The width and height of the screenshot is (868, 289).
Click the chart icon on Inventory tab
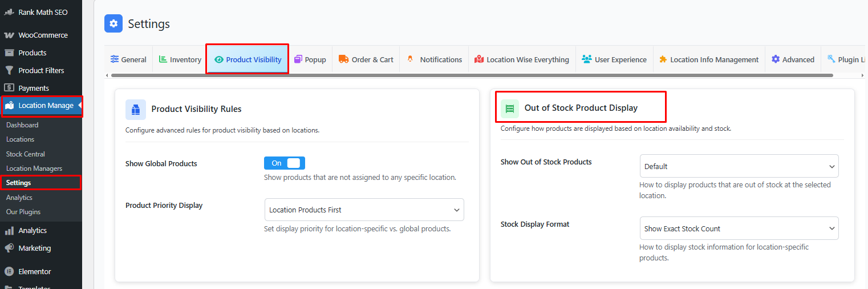coord(163,59)
